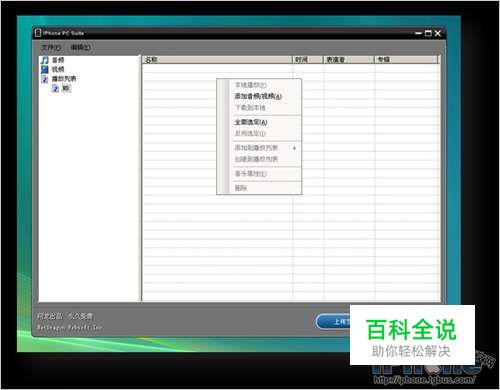The image size is (500, 390).
Task: Choose 下载到本地 in context menu
Action: pyautogui.click(x=250, y=108)
